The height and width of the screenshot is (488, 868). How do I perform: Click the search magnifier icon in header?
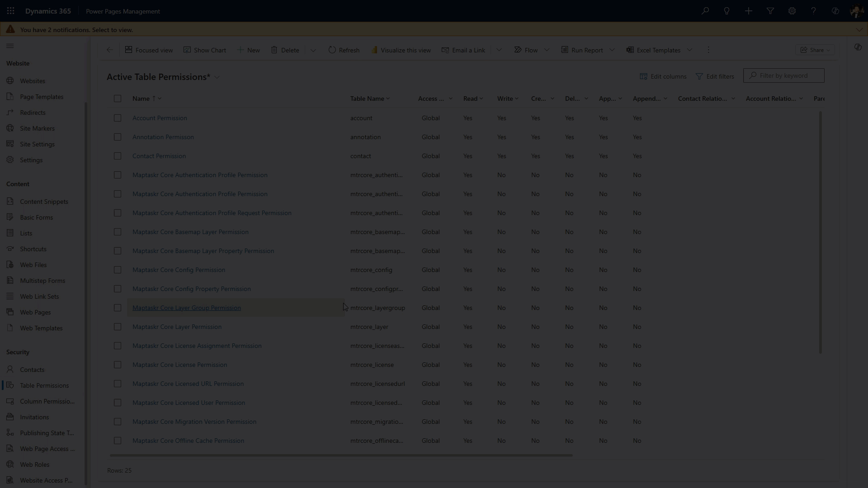[x=705, y=11]
